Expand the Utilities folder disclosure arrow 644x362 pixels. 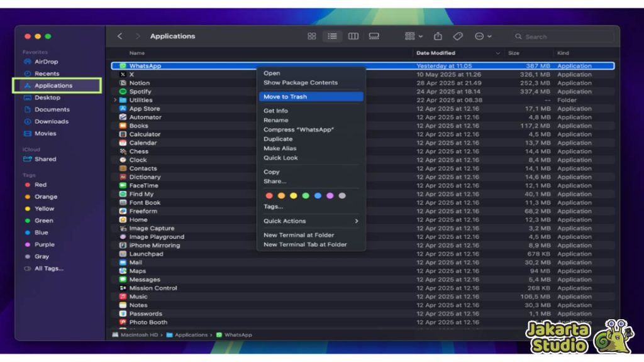pos(115,100)
